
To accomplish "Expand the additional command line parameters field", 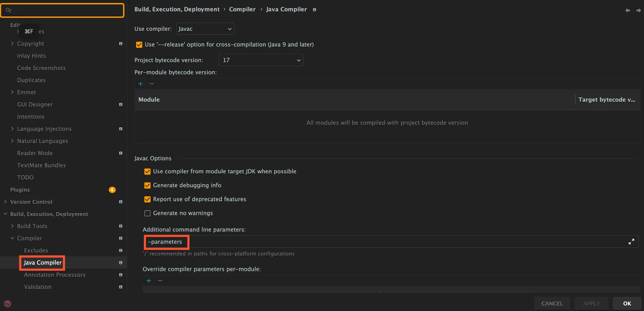I will 631,242.
